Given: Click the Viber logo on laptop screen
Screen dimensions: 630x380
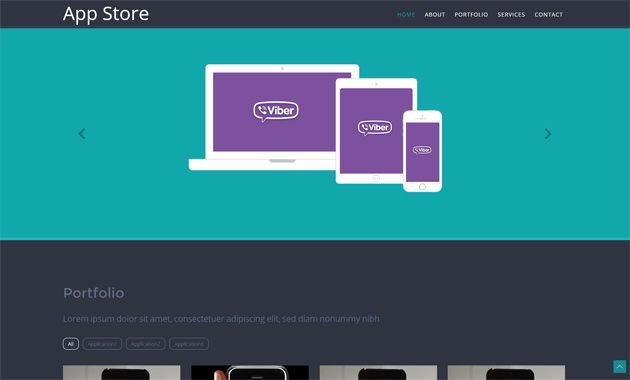Looking at the screenshot, I should pos(276,111).
